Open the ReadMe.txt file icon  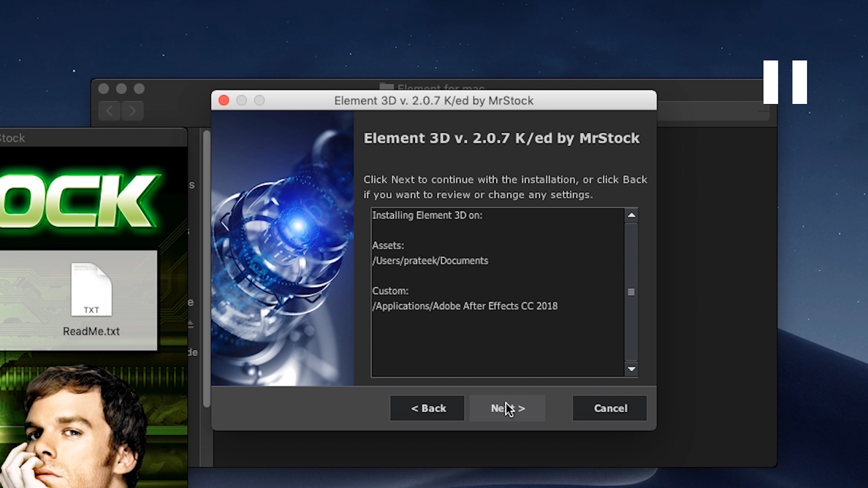pyautogui.click(x=91, y=290)
